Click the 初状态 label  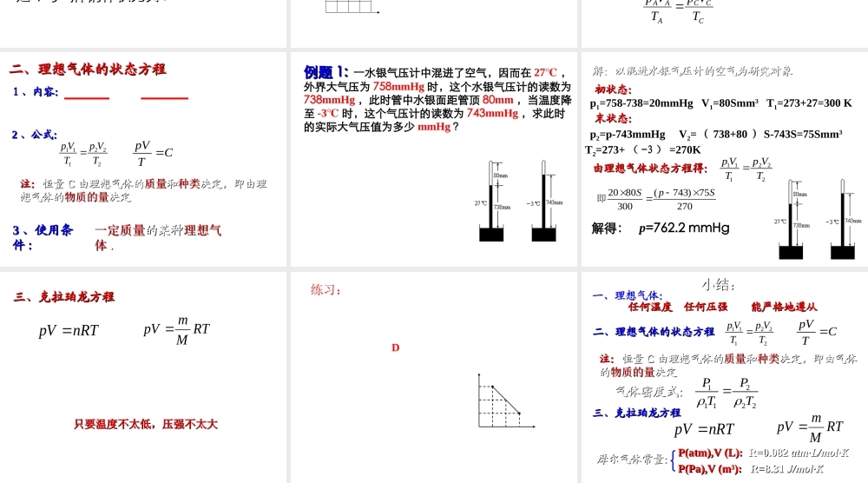[x=614, y=89]
